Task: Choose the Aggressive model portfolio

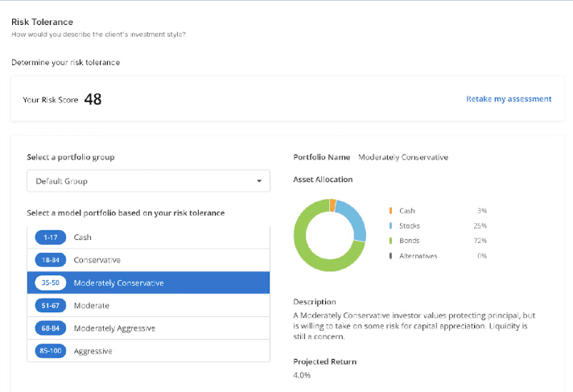Action: point(148,351)
